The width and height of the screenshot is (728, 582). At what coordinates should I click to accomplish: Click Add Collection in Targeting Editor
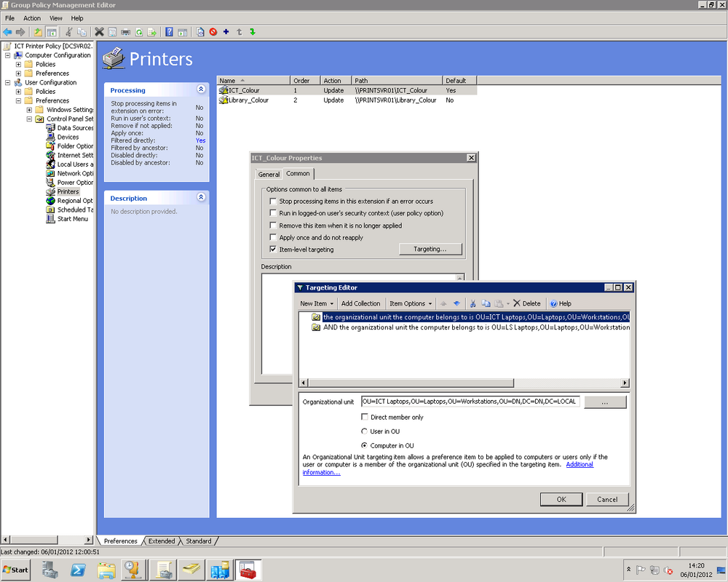tap(361, 303)
